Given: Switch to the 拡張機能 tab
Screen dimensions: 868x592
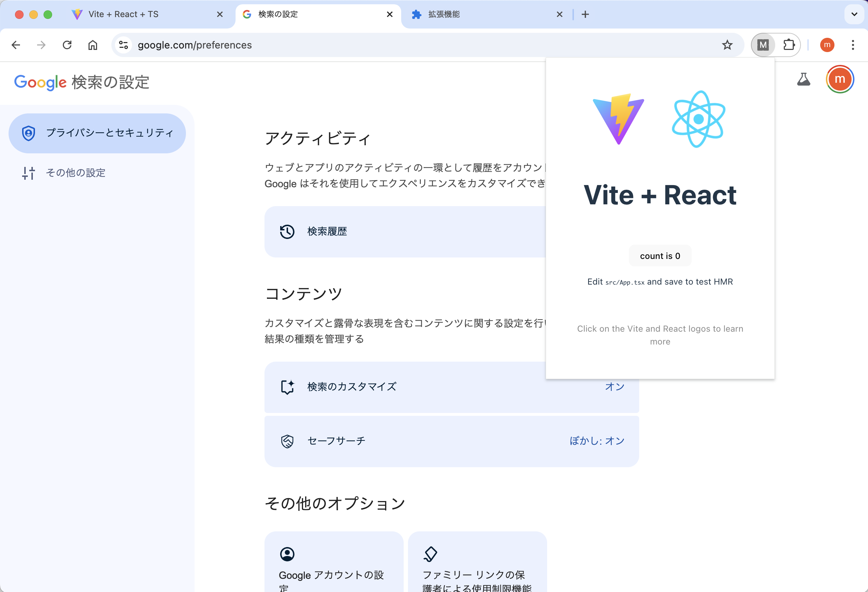Looking at the screenshot, I should click(x=444, y=14).
